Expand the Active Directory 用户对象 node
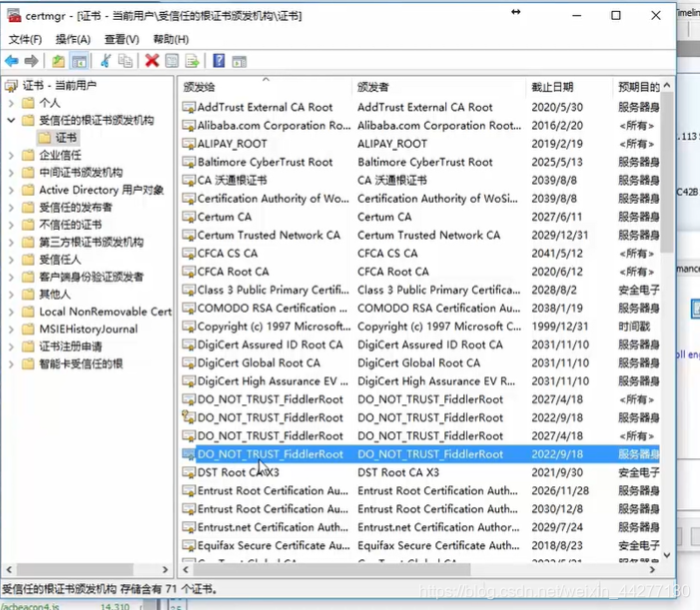The height and width of the screenshot is (610, 700). pos(11,190)
